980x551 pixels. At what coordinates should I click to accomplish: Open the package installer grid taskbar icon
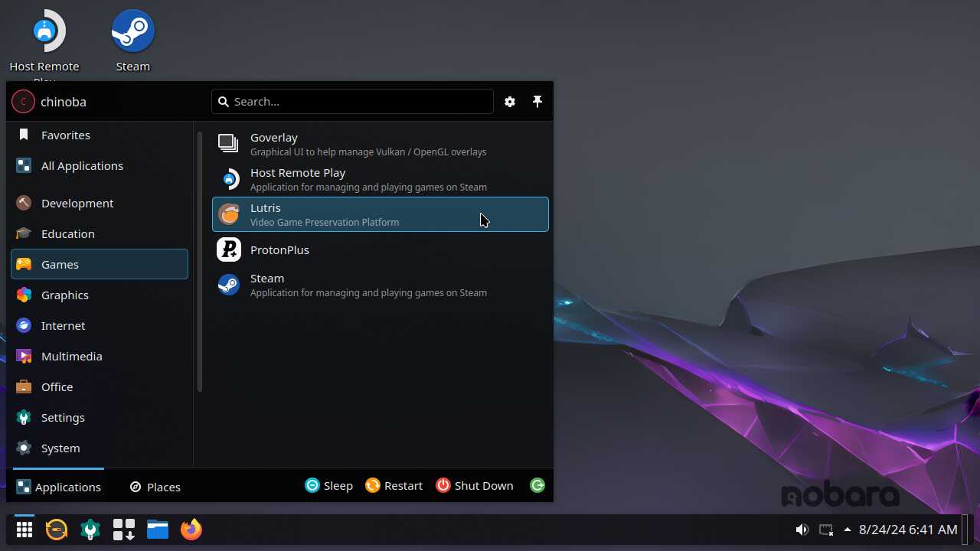click(124, 529)
